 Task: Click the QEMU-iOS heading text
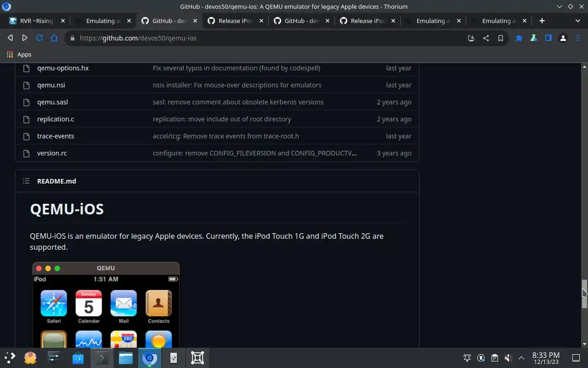(67, 209)
